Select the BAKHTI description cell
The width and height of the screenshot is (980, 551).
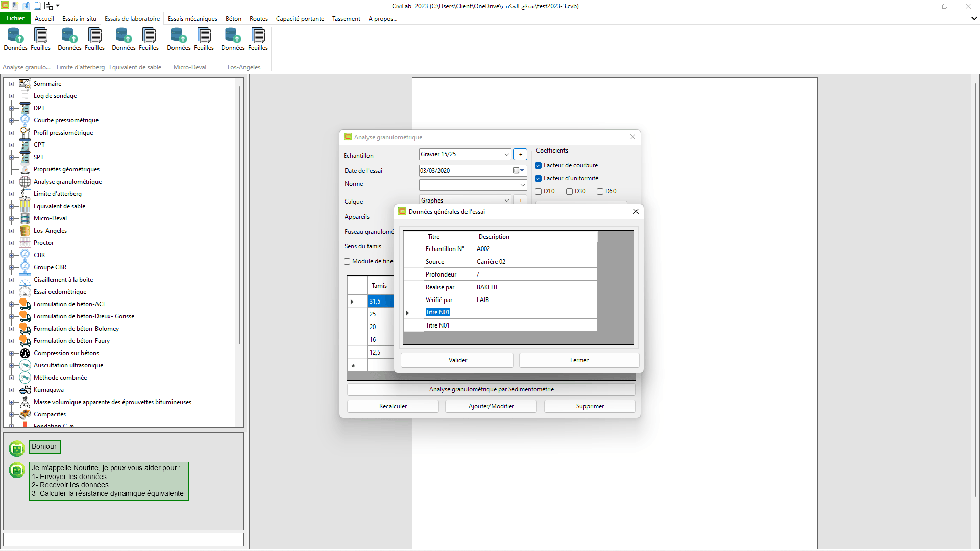pyautogui.click(x=536, y=287)
